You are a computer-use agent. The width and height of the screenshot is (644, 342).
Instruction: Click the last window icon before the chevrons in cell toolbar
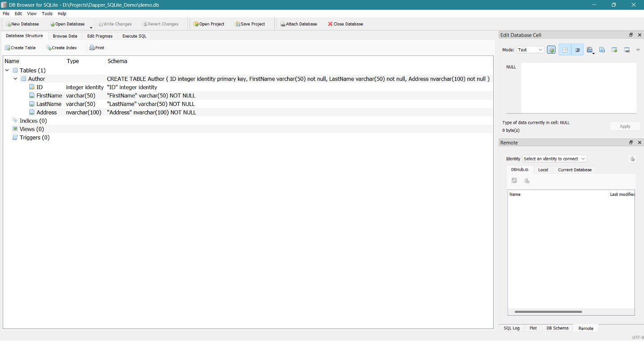pos(627,50)
